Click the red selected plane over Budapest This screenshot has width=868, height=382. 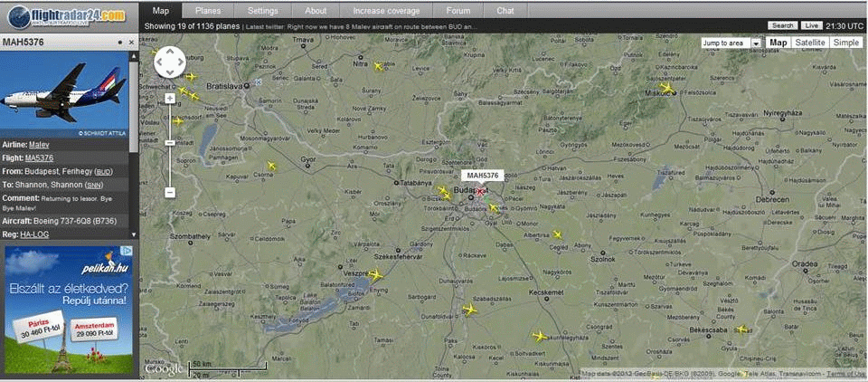480,193
